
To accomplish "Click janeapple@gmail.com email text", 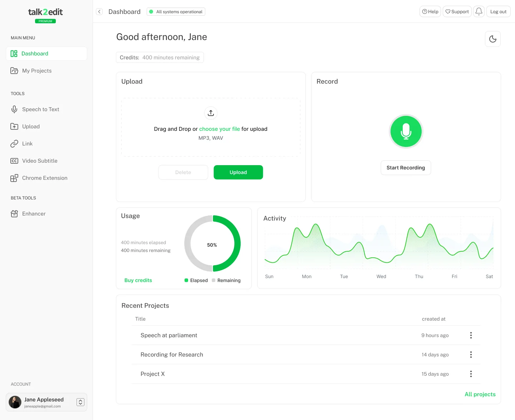I will point(43,406).
